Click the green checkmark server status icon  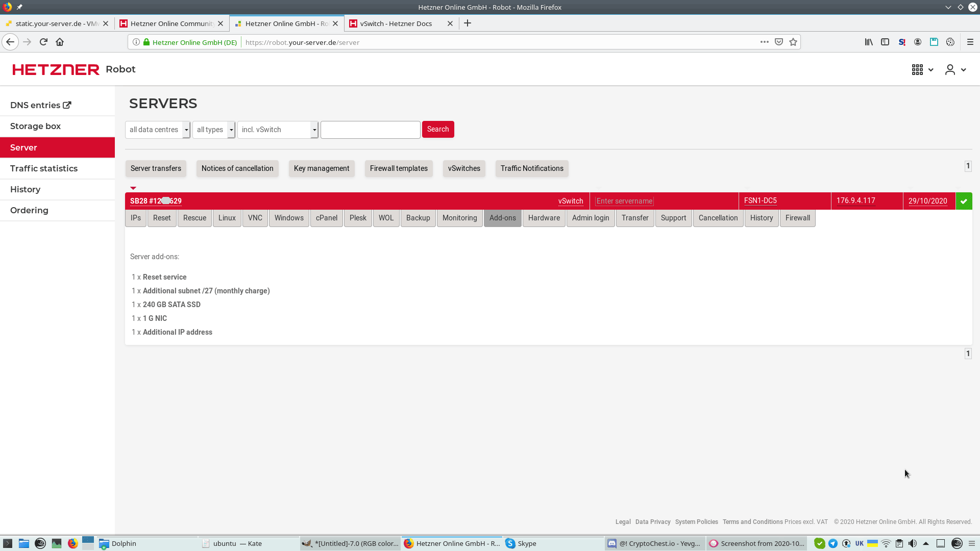(x=964, y=201)
